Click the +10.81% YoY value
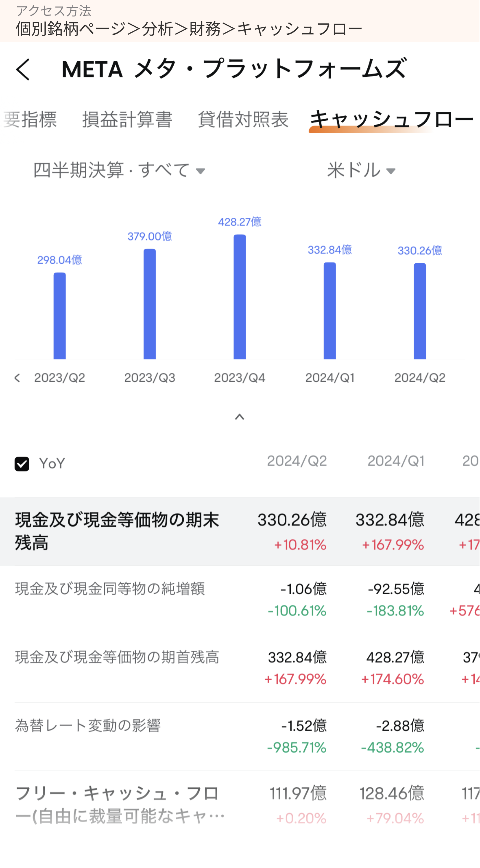 [300, 545]
